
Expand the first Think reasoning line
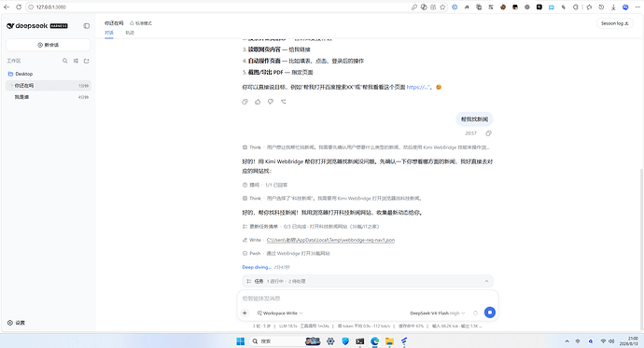(366, 147)
